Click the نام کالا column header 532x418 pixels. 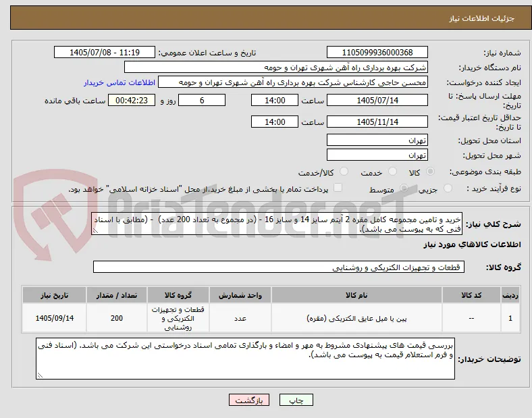pyautogui.click(x=356, y=295)
